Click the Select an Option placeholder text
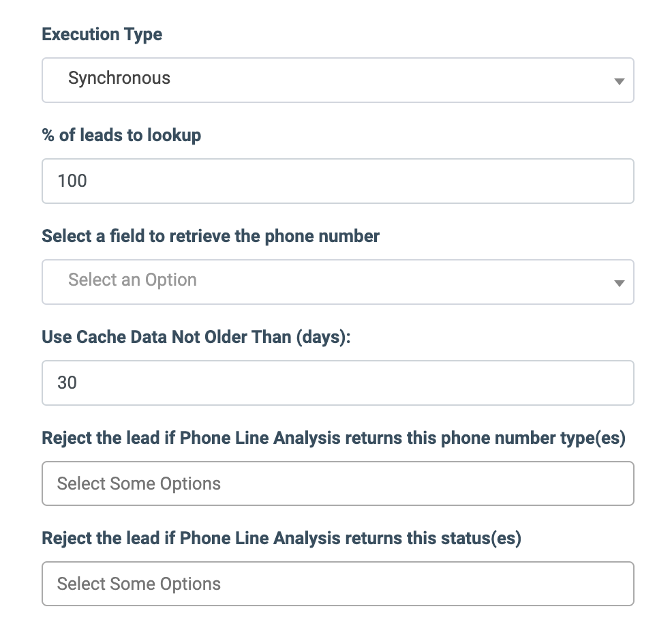The height and width of the screenshot is (626, 672). pyautogui.click(x=132, y=280)
